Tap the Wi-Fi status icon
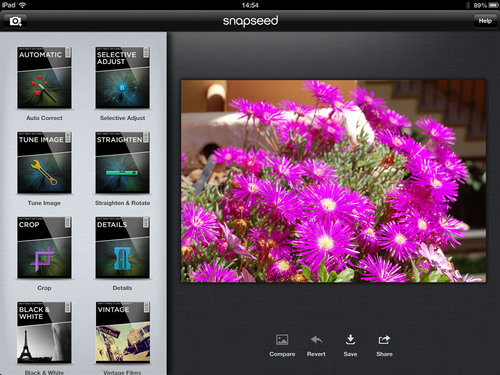Screen dimensions: 500x375 (22, 5)
